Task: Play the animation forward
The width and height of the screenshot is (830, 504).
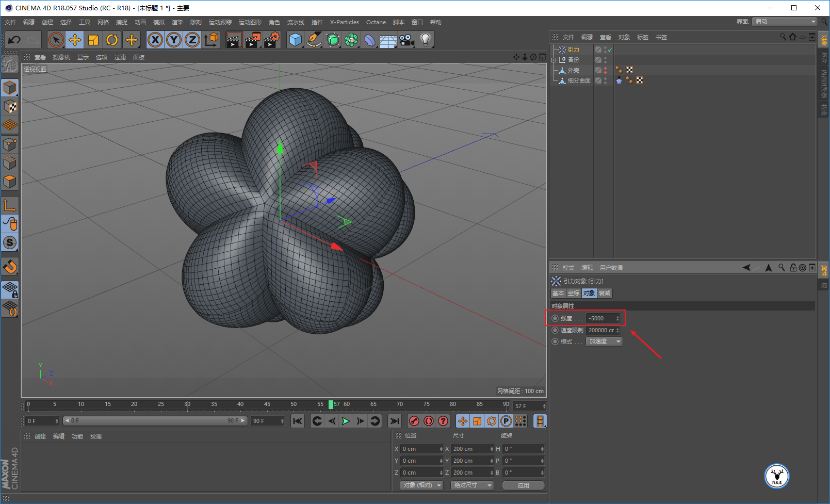Action: (x=346, y=421)
